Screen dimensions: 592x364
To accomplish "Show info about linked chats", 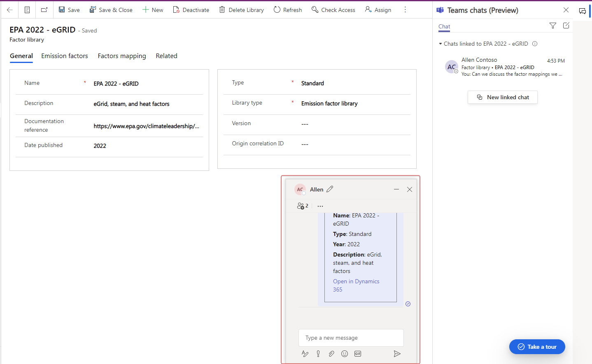I will tap(535, 44).
